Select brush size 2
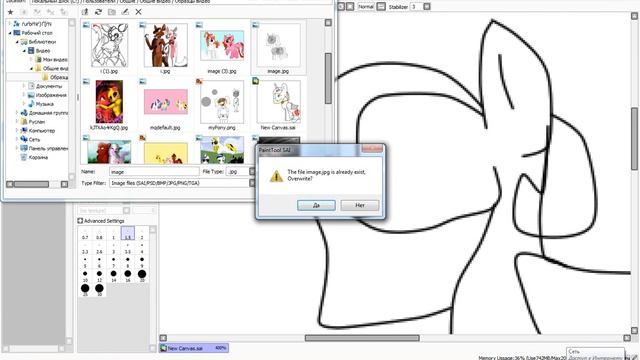 (x=142, y=233)
